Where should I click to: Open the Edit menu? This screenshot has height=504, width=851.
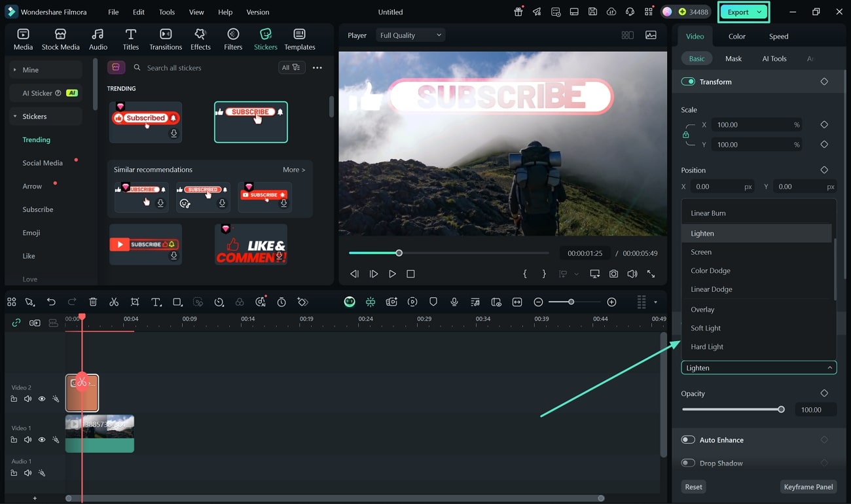pyautogui.click(x=139, y=12)
